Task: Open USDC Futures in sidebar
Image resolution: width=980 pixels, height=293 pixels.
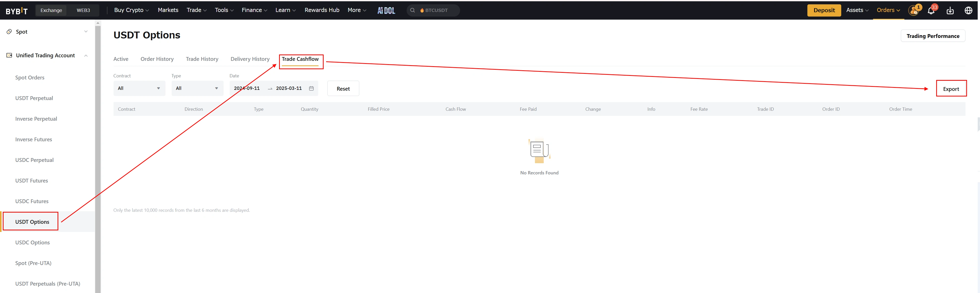Action: (32, 201)
